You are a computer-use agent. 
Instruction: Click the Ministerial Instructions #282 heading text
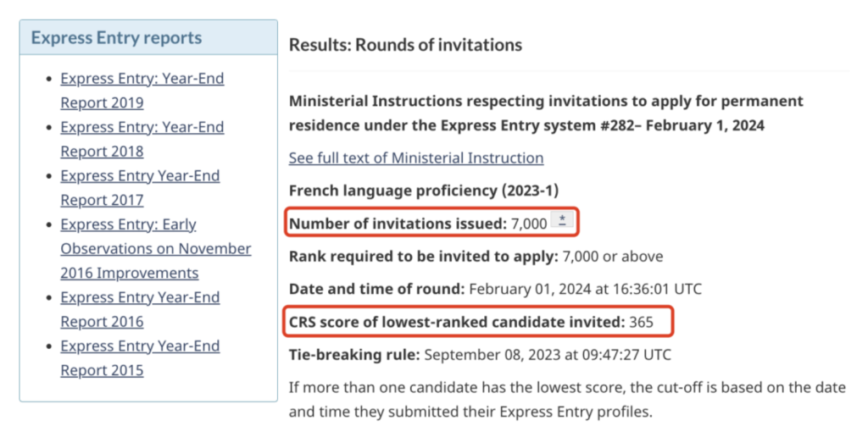(x=546, y=113)
